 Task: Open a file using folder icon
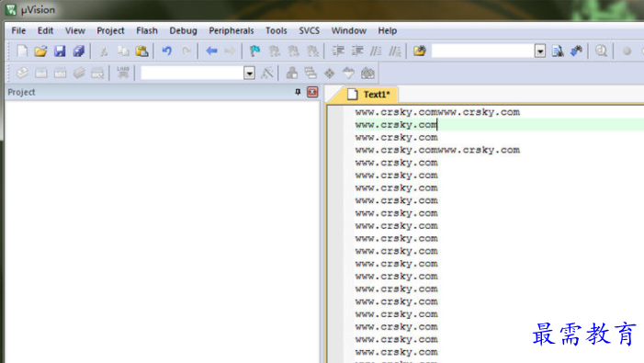40,51
